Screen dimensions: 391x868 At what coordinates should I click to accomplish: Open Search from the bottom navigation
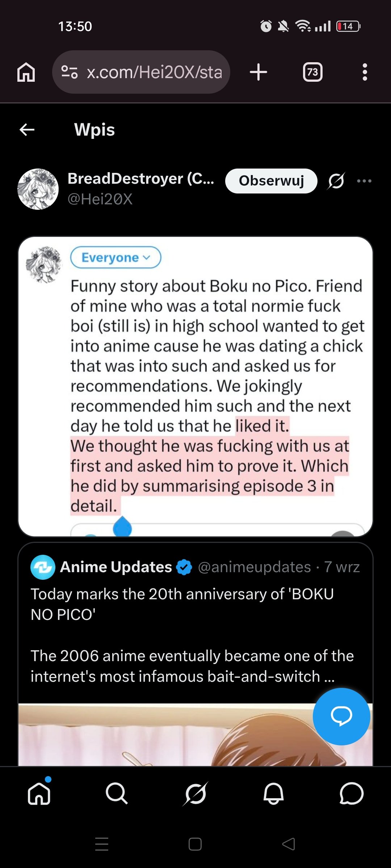click(117, 793)
